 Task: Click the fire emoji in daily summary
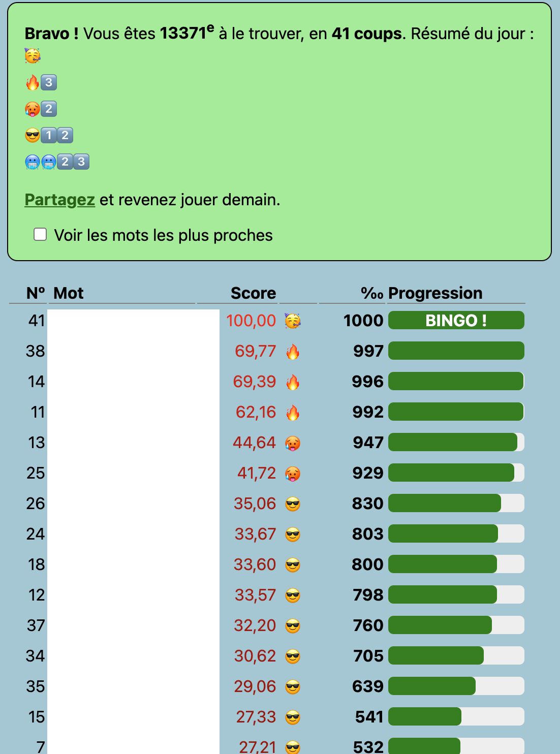click(33, 82)
